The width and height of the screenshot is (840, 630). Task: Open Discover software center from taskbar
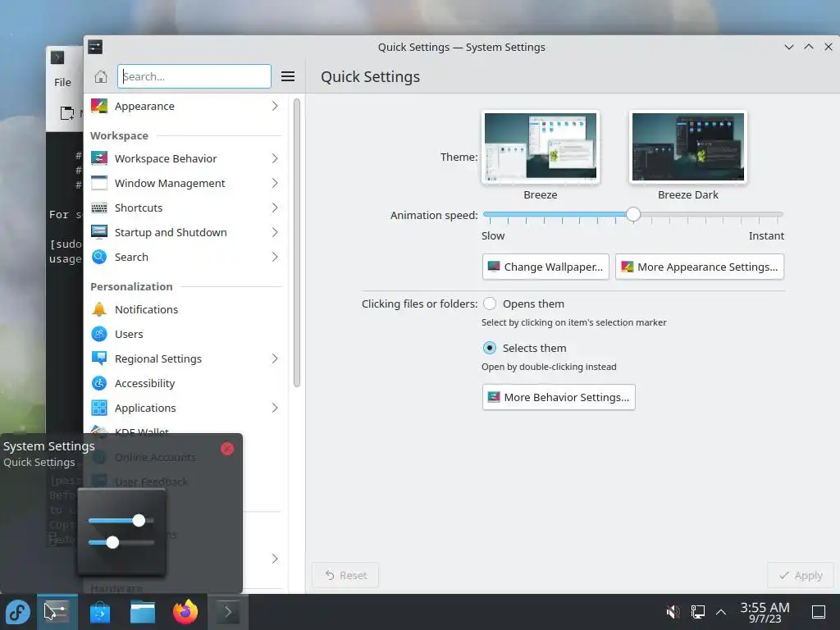99,612
